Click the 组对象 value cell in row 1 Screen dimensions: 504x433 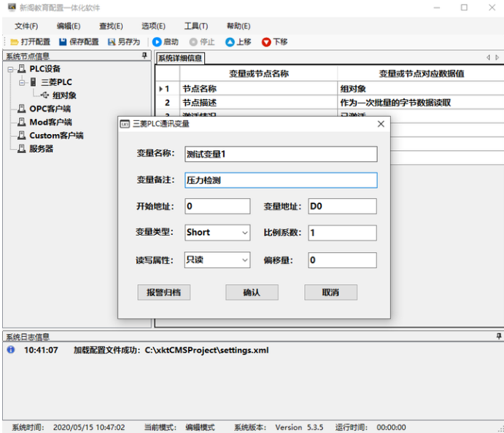pyautogui.click(x=421, y=89)
